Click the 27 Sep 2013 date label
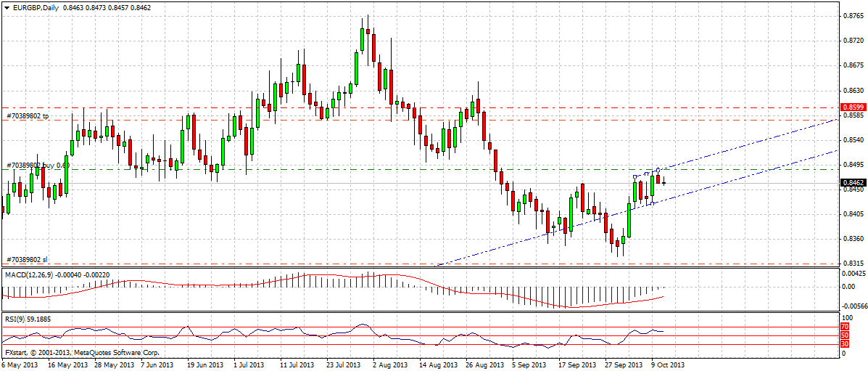The height and width of the screenshot is (371, 868). pos(624,366)
